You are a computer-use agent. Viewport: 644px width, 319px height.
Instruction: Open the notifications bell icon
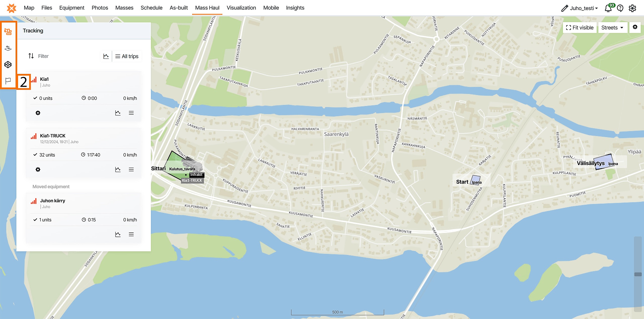coord(608,8)
